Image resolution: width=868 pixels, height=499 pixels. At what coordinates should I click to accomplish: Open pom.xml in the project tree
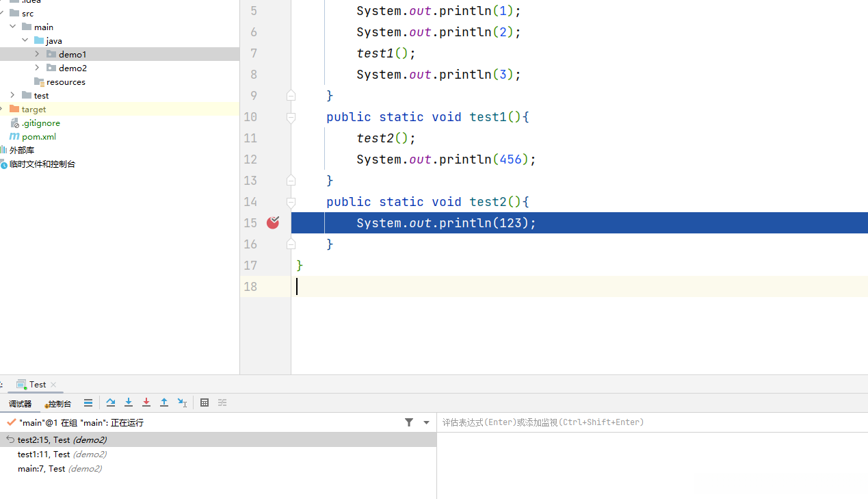[x=38, y=136]
